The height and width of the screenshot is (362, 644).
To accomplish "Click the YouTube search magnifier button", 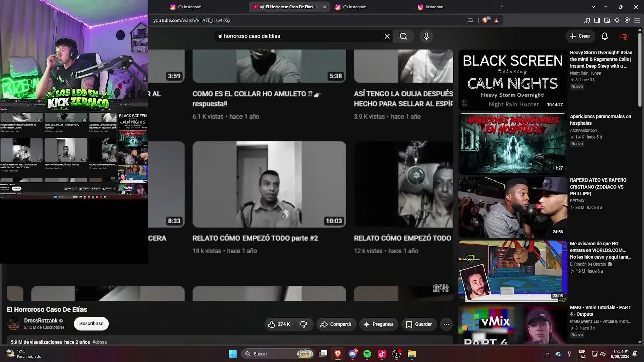I will click(404, 36).
